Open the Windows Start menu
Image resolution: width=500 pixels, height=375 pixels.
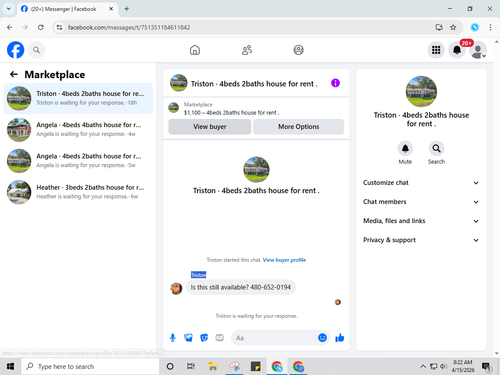10,367
